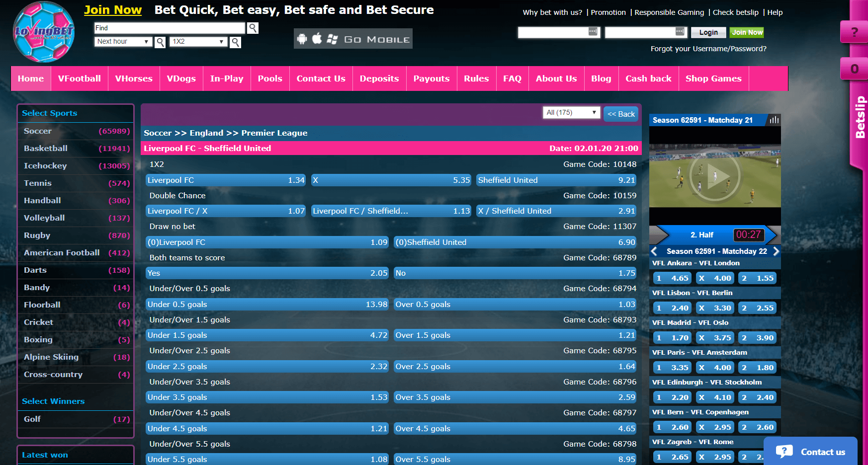868x465 pixels.
Task: Open the Contact us chat widget
Action: coord(811,451)
